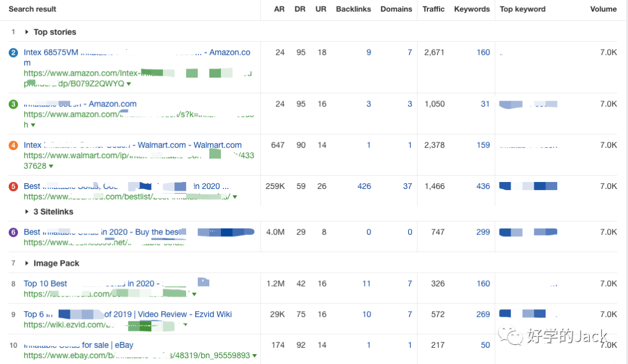Click the purple position 6 badge
This screenshot has width=628, height=364.
[13, 232]
